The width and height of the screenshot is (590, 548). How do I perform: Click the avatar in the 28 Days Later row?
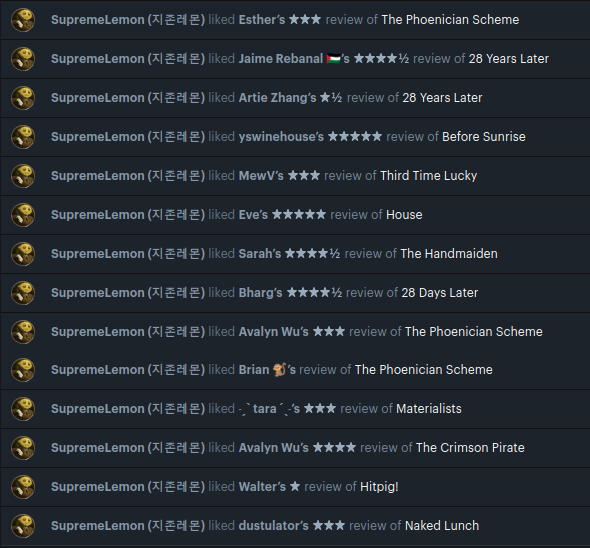pyautogui.click(x=23, y=293)
